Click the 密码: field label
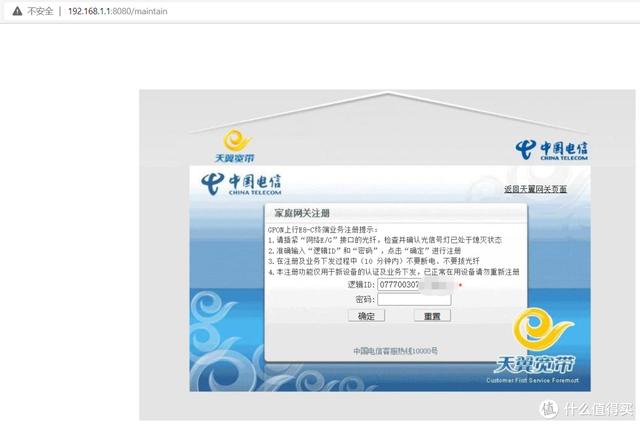 pos(365,300)
